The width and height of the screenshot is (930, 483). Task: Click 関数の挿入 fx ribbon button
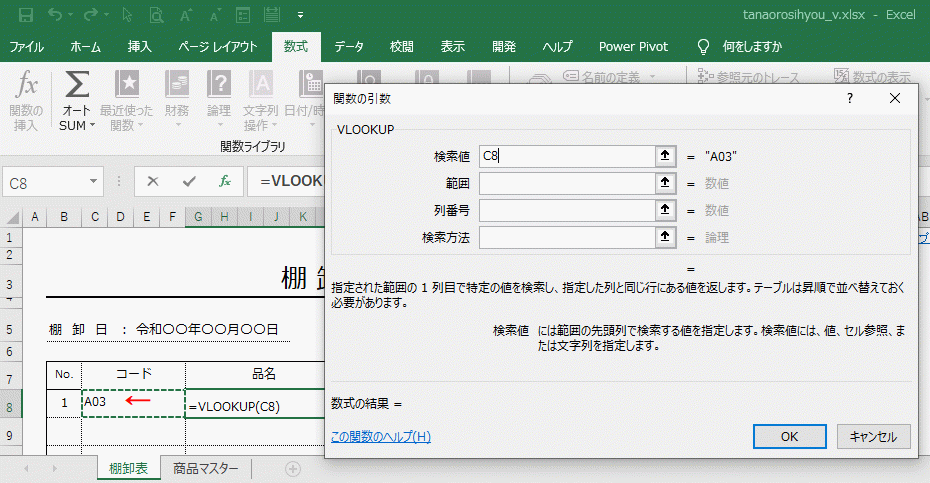point(26,100)
